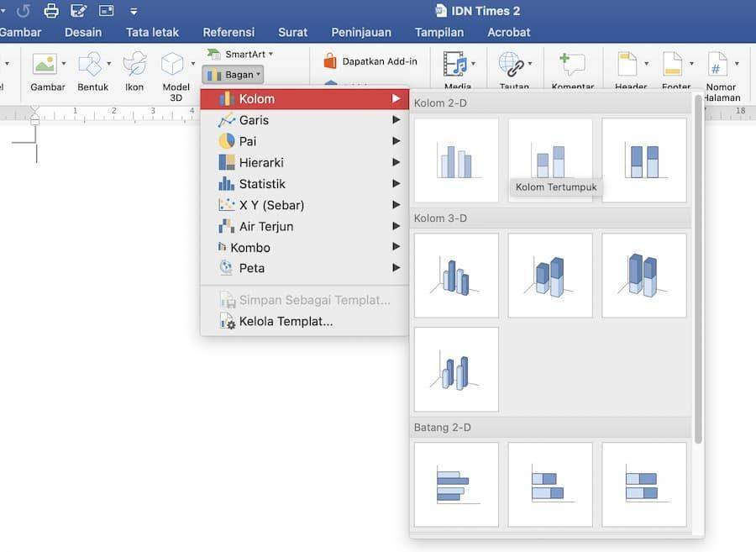This screenshot has height=552, width=756.
Task: Select the Kolom chart category
Action: point(305,99)
